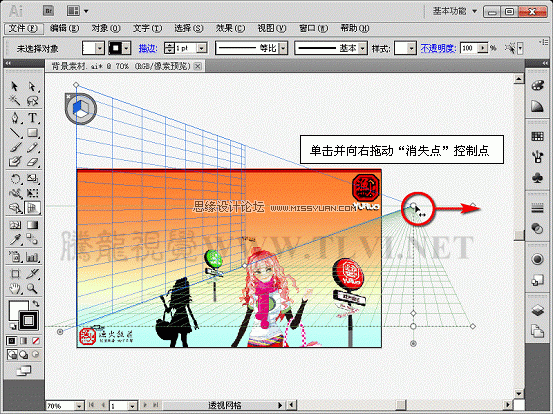553x414 pixels.
Task: Select the Column Graph tool
Action: [x=32, y=257]
